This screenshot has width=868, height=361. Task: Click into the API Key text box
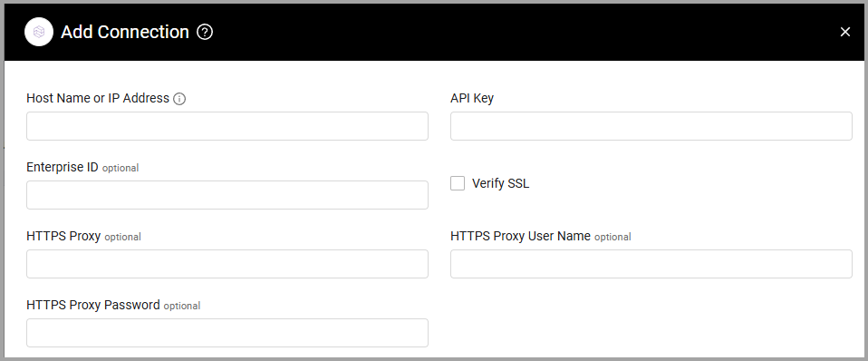[x=651, y=126]
